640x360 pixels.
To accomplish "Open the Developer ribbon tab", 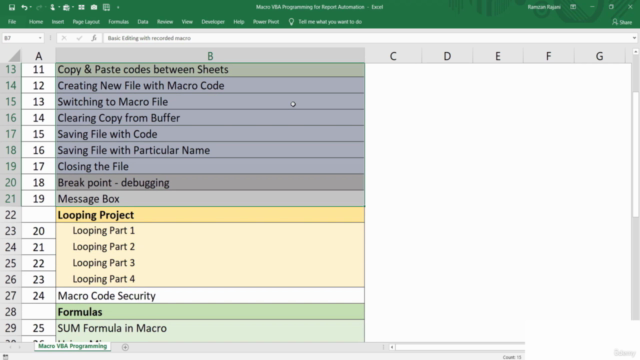I will pyautogui.click(x=213, y=22).
